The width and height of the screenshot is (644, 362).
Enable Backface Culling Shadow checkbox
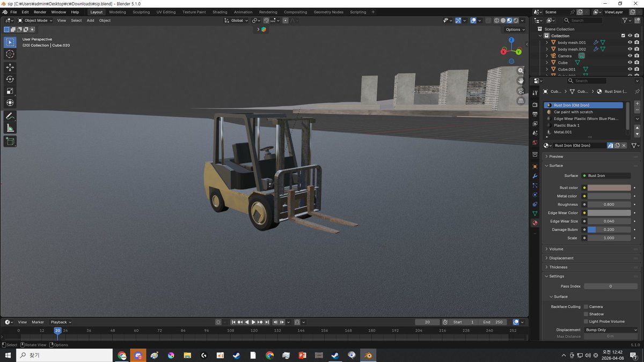[x=586, y=314]
